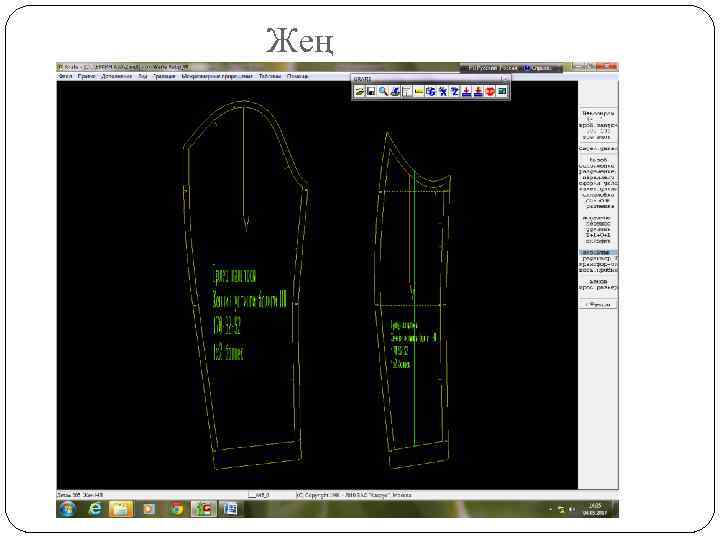This screenshot has height=540, width=720.
Task: Click the green vertical line on right sleeve piece
Action: click(414, 308)
